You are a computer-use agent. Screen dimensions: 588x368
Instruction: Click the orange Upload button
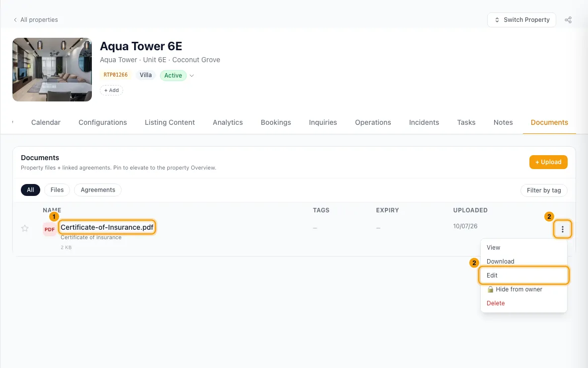(x=548, y=162)
